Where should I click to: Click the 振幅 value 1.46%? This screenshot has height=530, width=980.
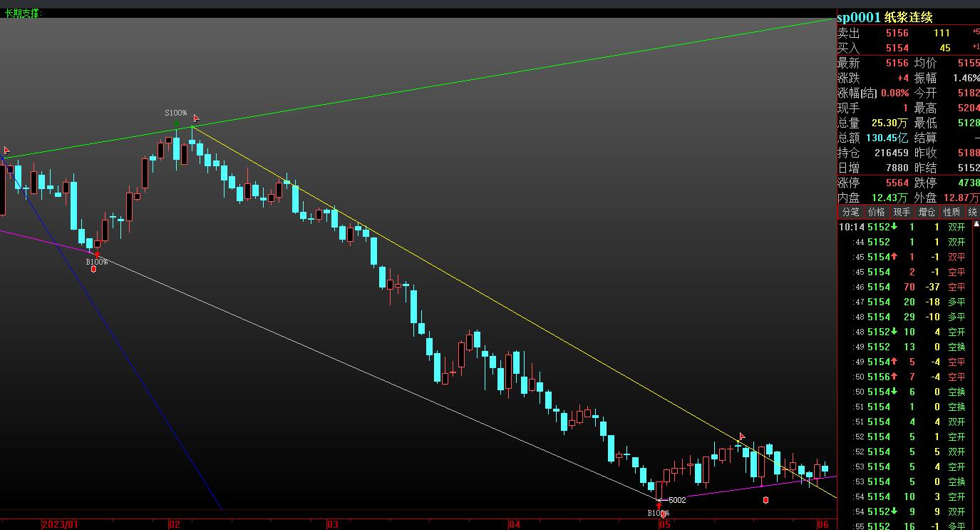point(966,78)
